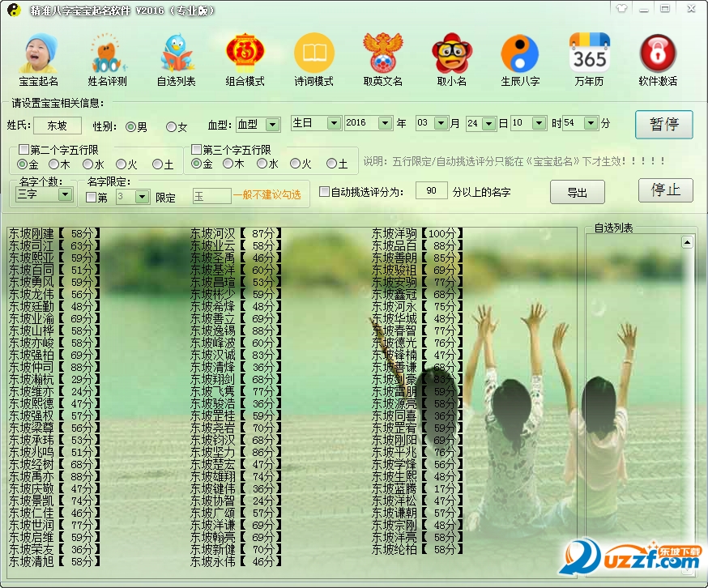Image resolution: width=708 pixels, height=588 pixels.
Task: Click the 软件激活 lock icon
Action: pos(658,59)
